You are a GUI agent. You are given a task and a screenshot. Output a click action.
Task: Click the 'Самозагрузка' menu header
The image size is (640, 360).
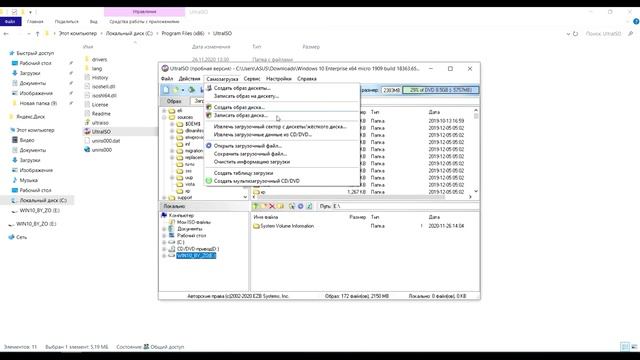point(222,79)
